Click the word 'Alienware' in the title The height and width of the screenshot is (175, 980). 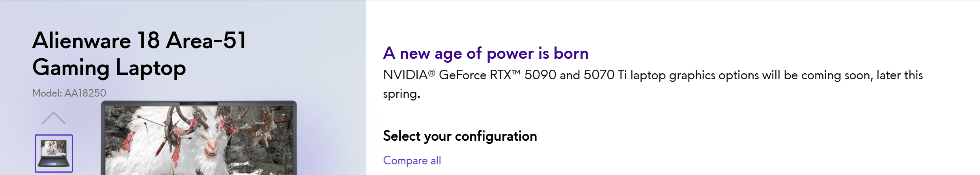(x=82, y=40)
